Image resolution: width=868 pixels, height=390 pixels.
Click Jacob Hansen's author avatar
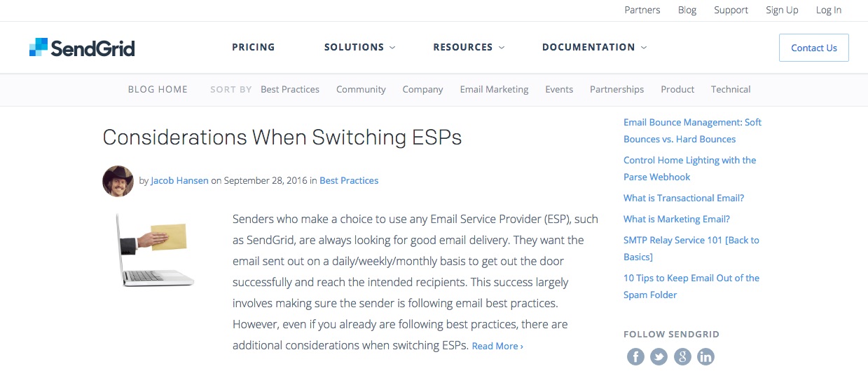coord(118,181)
